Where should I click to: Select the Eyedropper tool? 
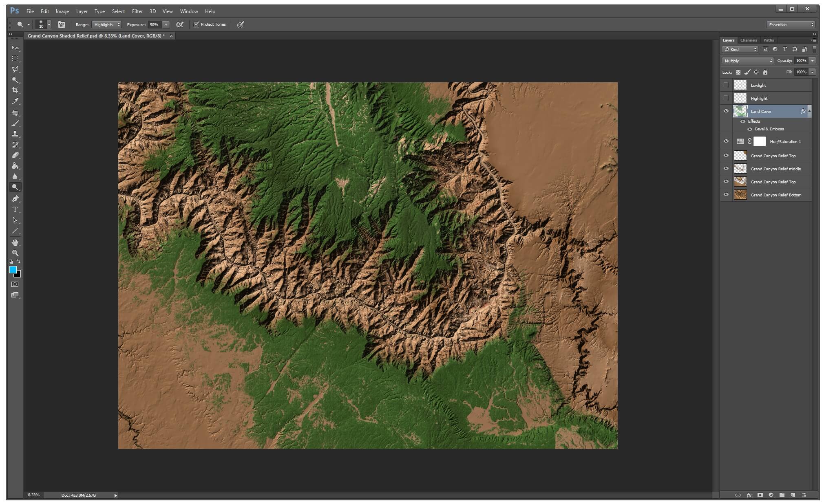[x=15, y=101]
